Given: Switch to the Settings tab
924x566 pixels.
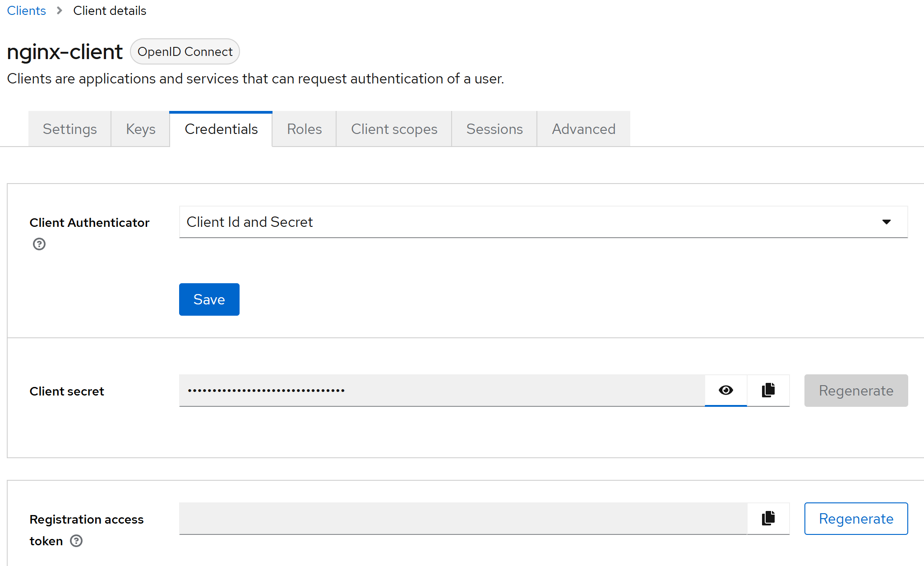Looking at the screenshot, I should (69, 129).
